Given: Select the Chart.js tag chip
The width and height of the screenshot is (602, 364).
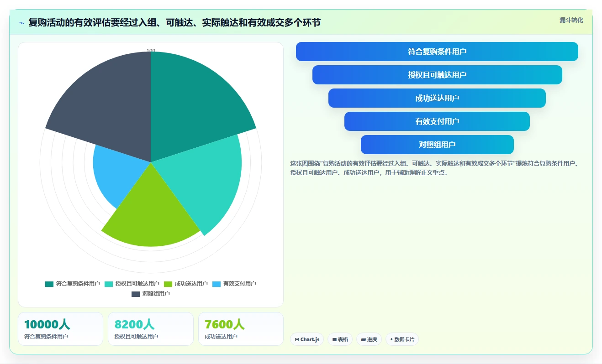Looking at the screenshot, I should [307, 339].
